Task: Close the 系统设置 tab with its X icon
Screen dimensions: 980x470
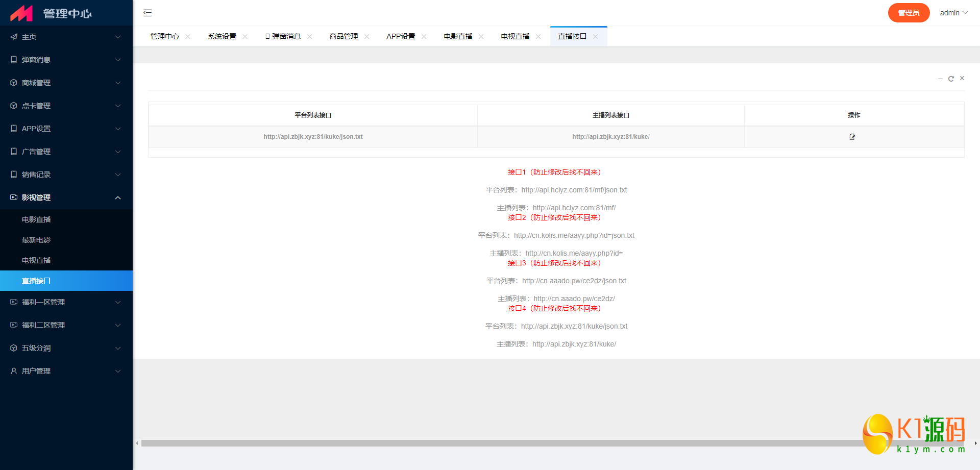Action: (x=245, y=37)
